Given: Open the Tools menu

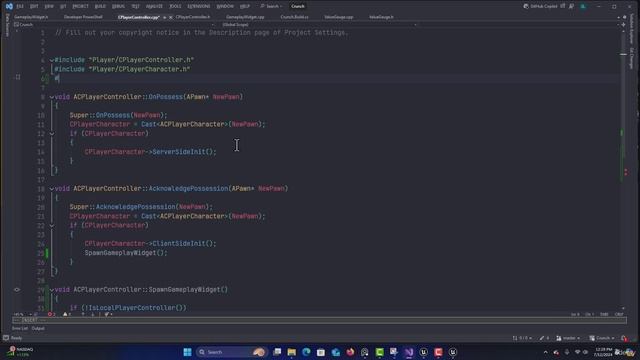Looking at the screenshot, I should click(175, 6).
